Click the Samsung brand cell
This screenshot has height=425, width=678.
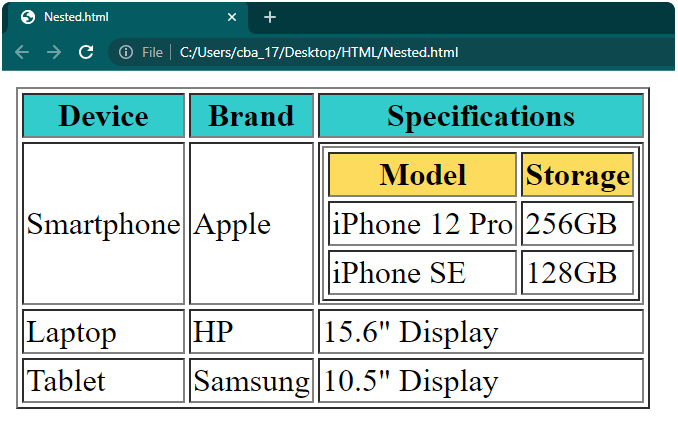[x=251, y=380]
